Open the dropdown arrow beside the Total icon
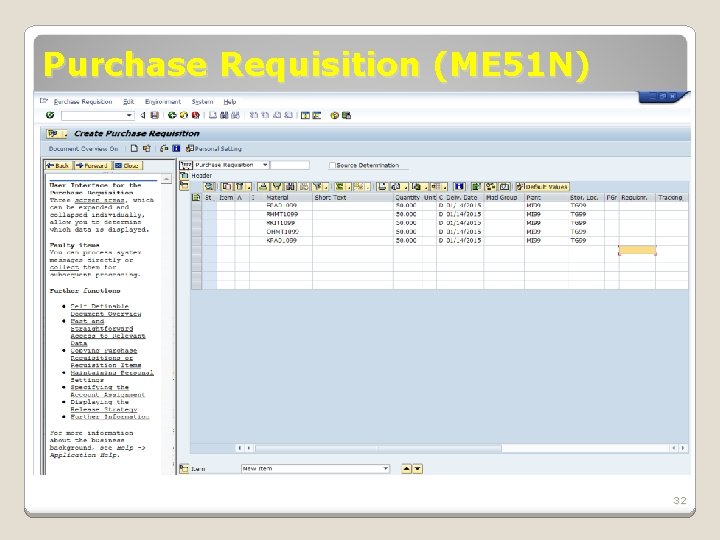The image size is (720, 540). pyautogui.click(x=349, y=187)
